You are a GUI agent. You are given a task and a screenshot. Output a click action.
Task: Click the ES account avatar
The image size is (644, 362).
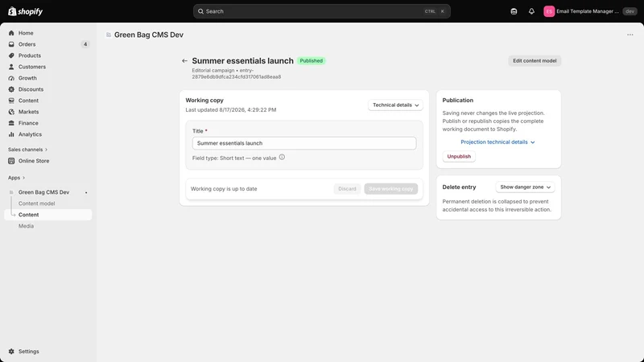coord(549,11)
